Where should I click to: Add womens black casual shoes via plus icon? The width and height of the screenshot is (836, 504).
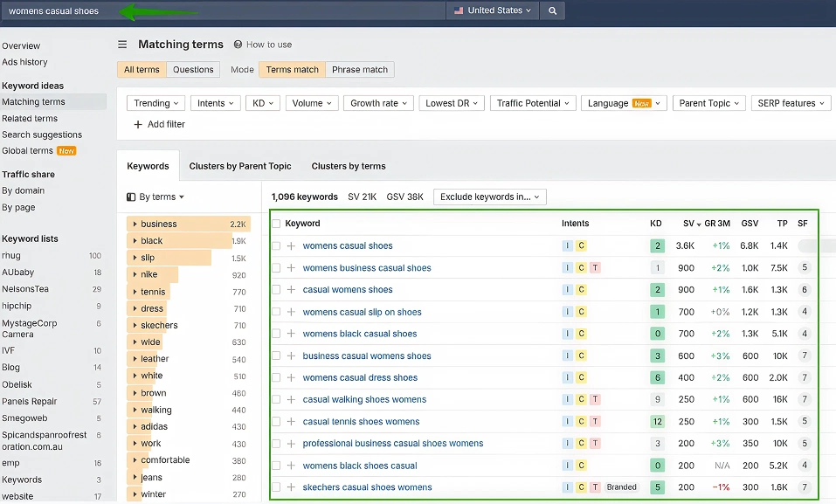(x=291, y=334)
